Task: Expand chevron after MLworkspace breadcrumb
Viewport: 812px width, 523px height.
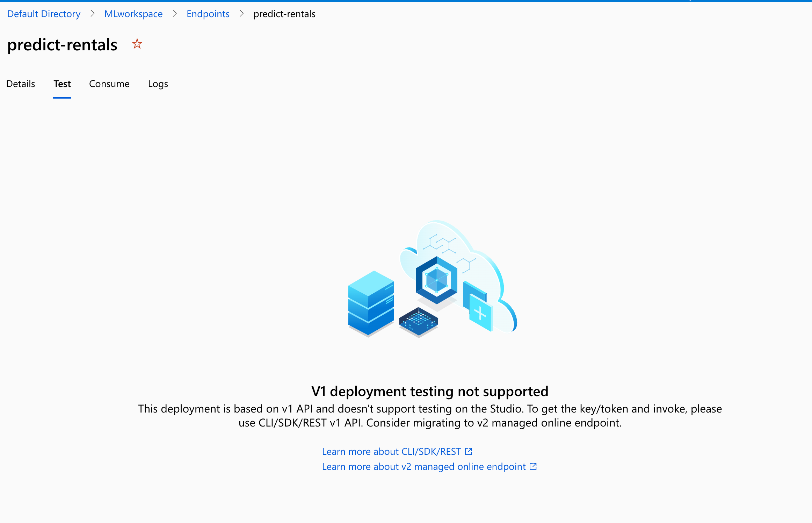Action: point(174,14)
